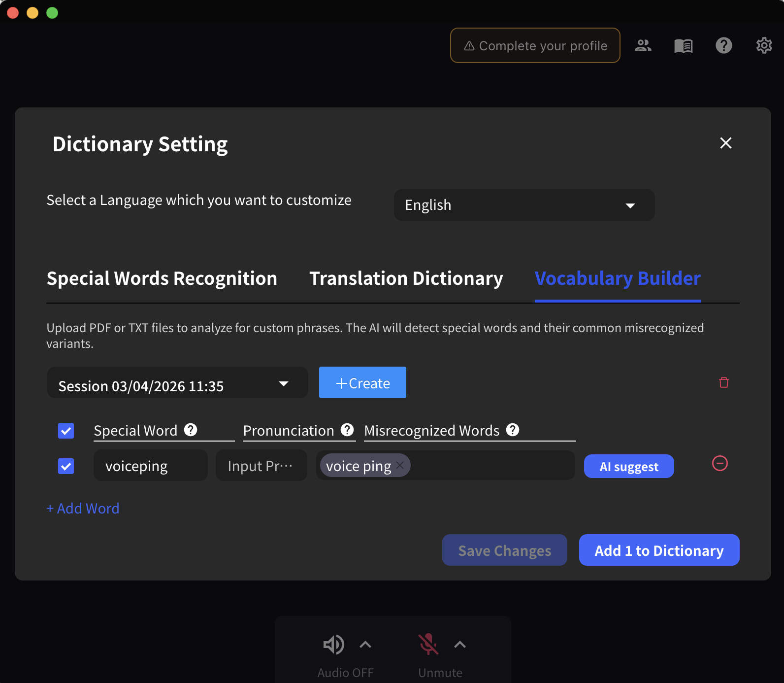Viewport: 784px width, 683px height.
Task: Click the 'voice ping' tag text
Action: coord(359,466)
